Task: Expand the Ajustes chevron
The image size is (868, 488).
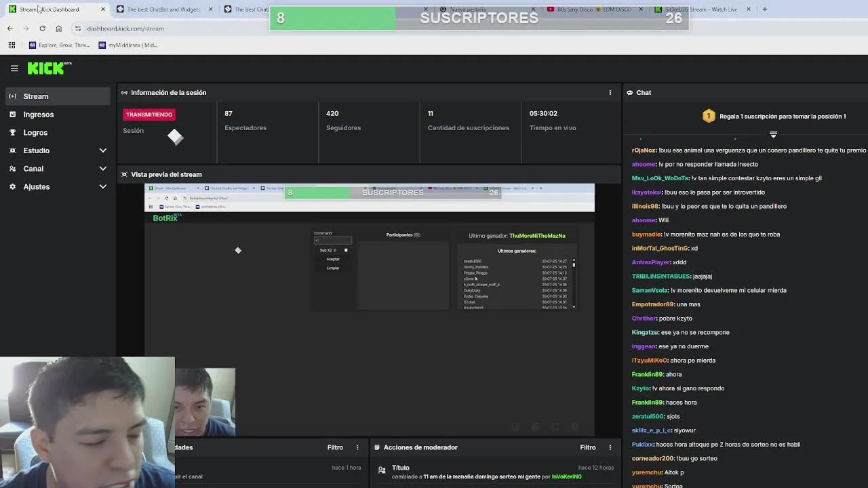Action: point(103,187)
